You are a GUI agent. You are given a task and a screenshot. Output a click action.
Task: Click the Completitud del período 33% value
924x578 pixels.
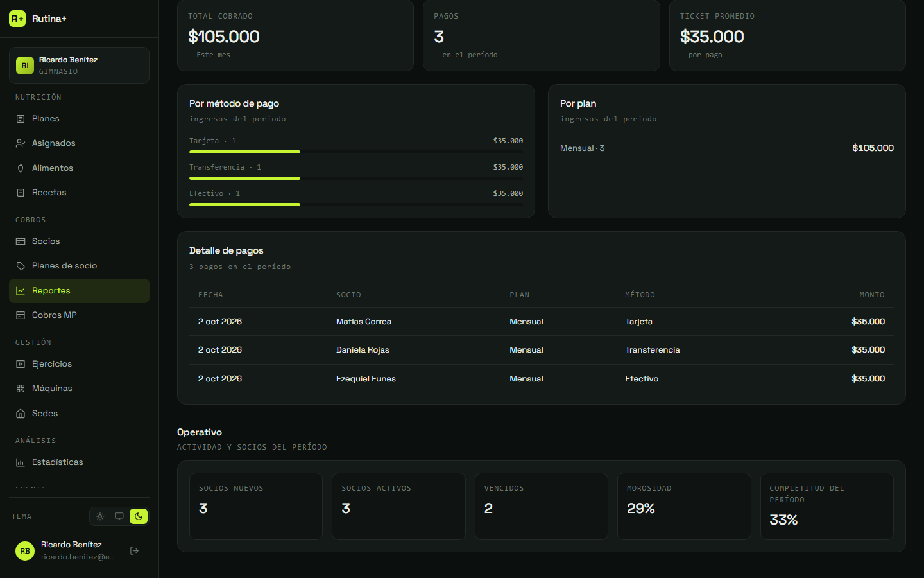coord(783,520)
